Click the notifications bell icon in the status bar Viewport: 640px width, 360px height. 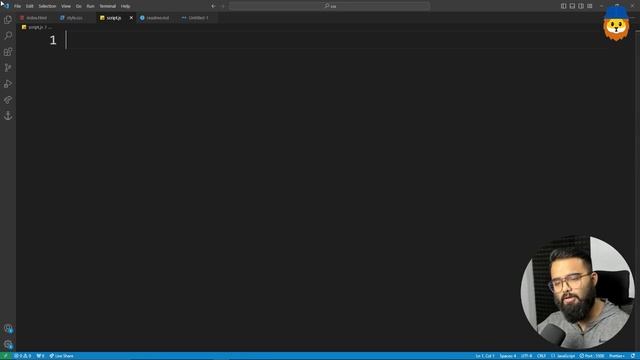(x=633, y=356)
